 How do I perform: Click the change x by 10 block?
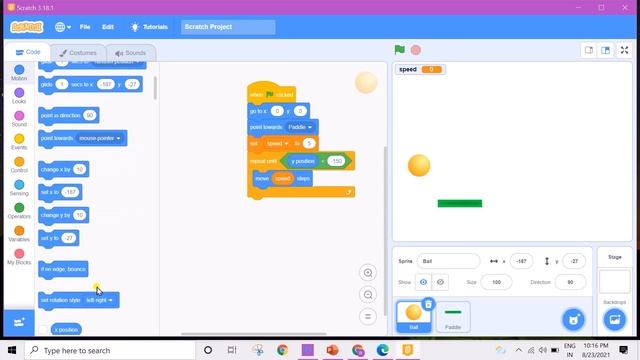(x=63, y=169)
